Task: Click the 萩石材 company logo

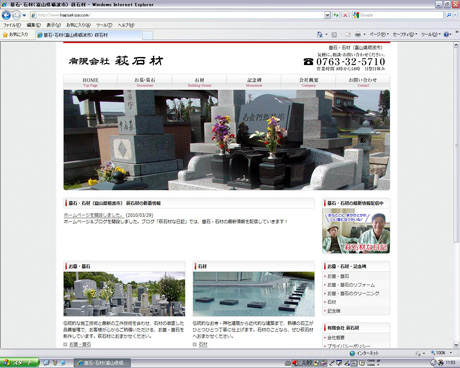Action: [x=116, y=61]
